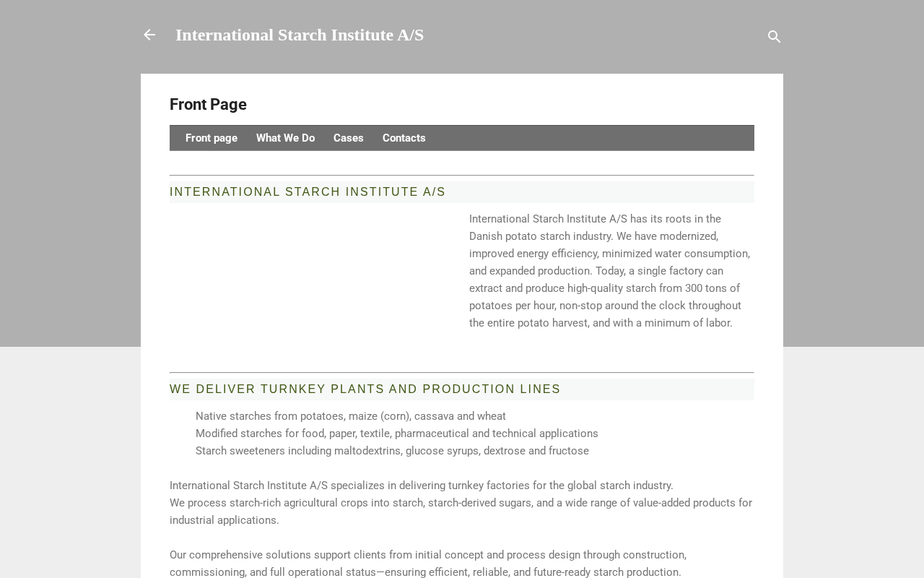Click the horizontal divider above the turnkey heading
The height and width of the screenshot is (578, 924).
[462, 373]
